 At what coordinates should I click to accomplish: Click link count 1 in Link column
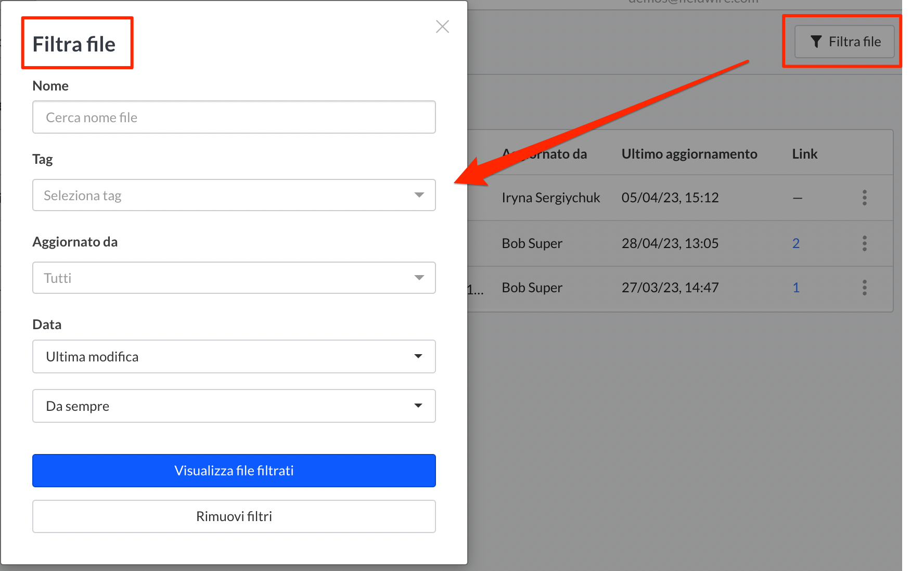[x=795, y=288]
